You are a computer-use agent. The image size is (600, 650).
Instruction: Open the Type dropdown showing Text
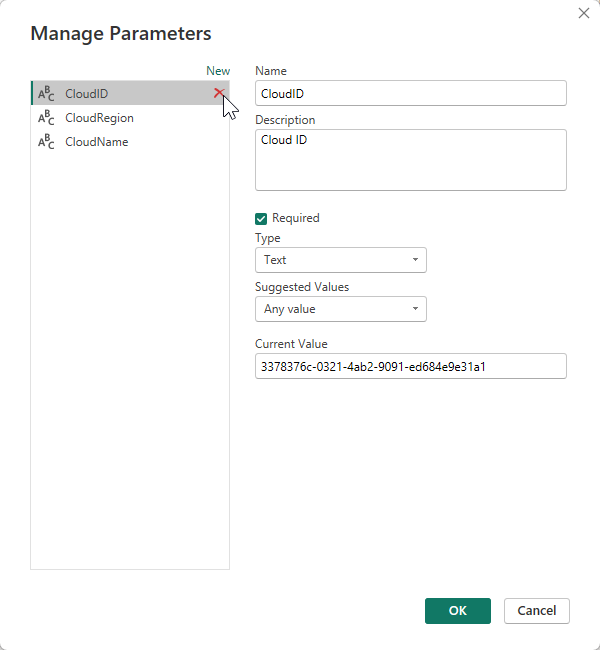pos(340,260)
